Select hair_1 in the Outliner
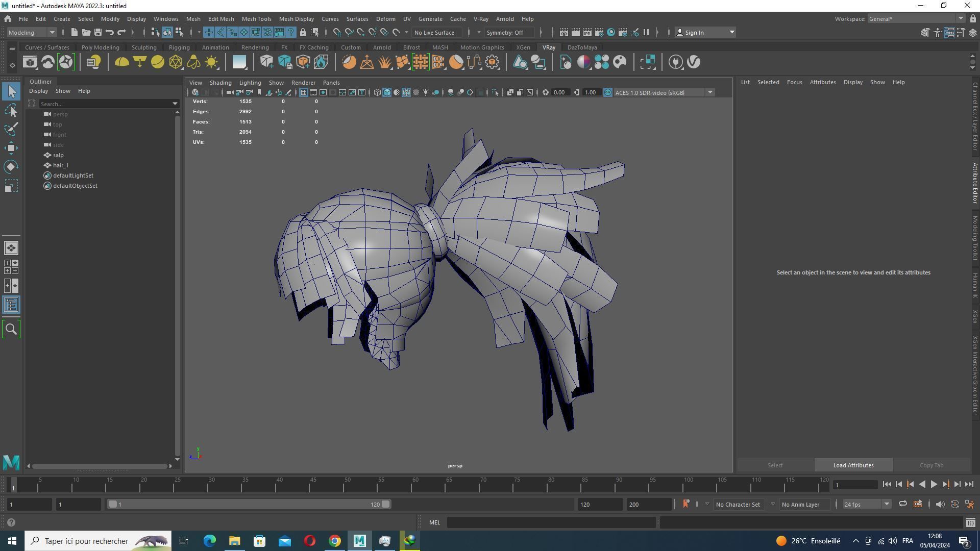Viewport: 980px width, 551px height. 60,165
